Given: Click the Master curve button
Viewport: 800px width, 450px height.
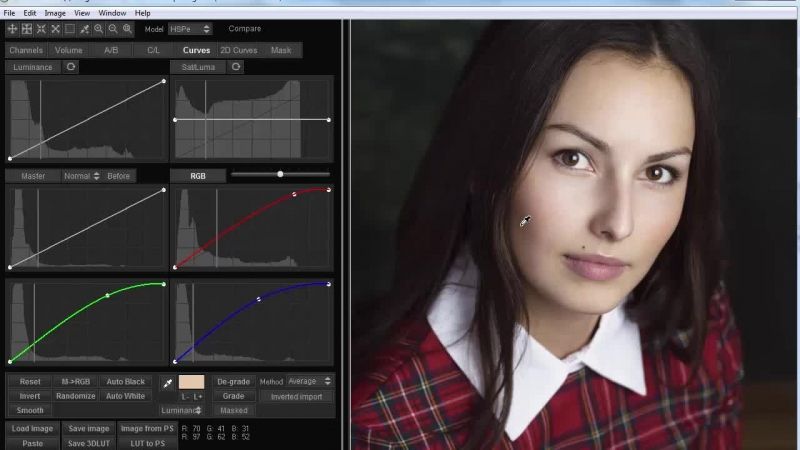Looking at the screenshot, I should coord(33,176).
